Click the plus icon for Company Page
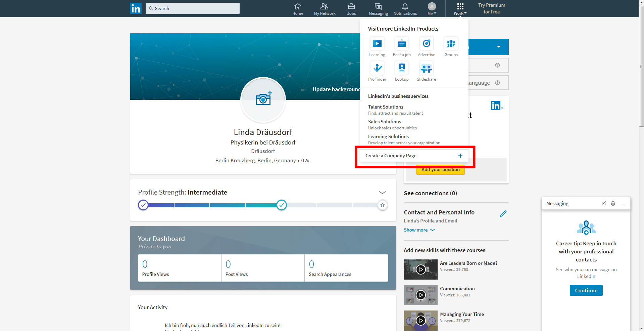 point(460,156)
